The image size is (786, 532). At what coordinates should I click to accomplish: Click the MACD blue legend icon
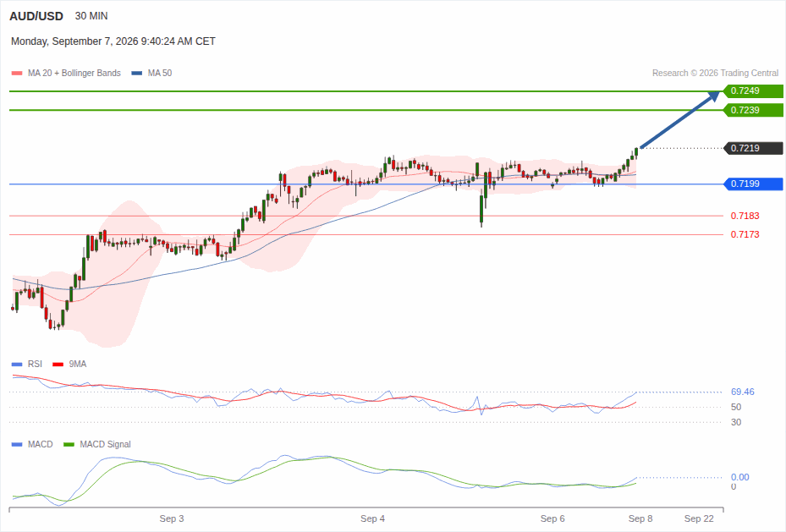[x=17, y=444]
